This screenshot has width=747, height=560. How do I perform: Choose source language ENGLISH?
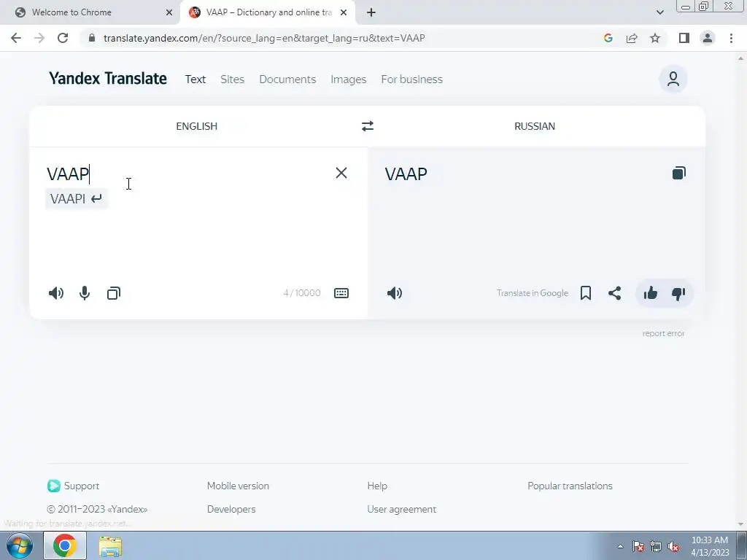pos(197,126)
